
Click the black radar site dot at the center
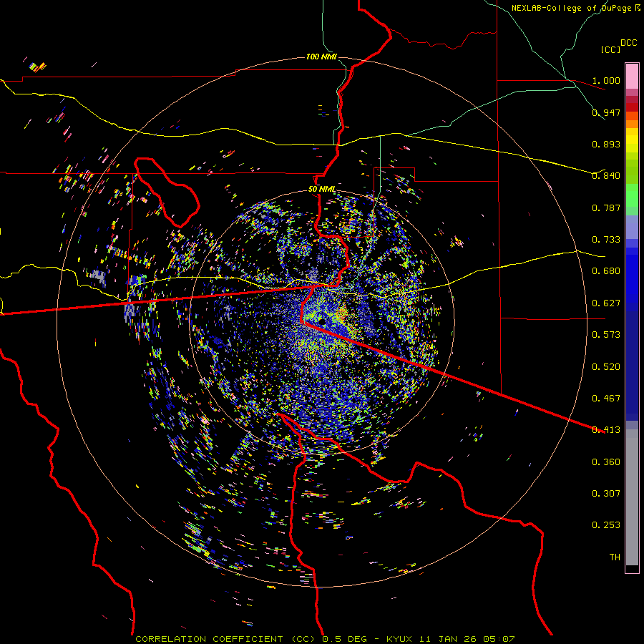tap(323, 321)
